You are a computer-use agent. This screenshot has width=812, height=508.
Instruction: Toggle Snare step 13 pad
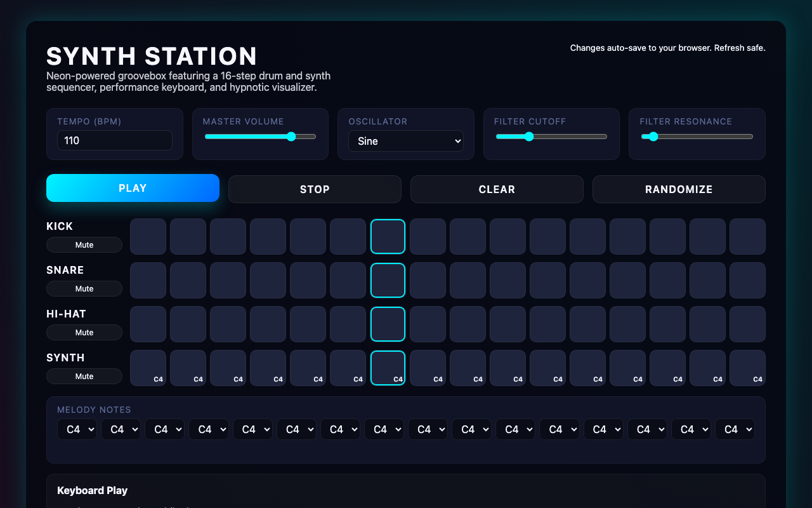click(628, 280)
